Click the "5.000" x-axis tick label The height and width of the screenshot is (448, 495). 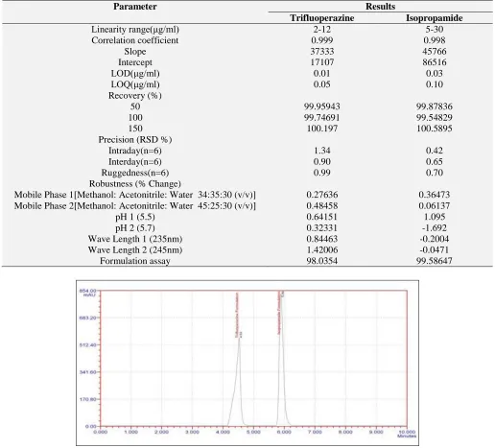[253, 433]
